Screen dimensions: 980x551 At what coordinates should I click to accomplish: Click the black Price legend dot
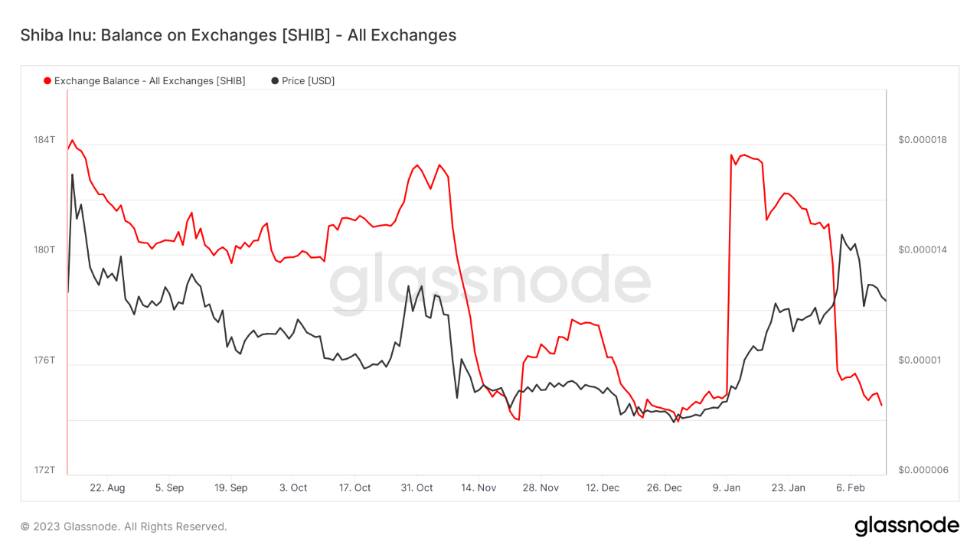[275, 81]
